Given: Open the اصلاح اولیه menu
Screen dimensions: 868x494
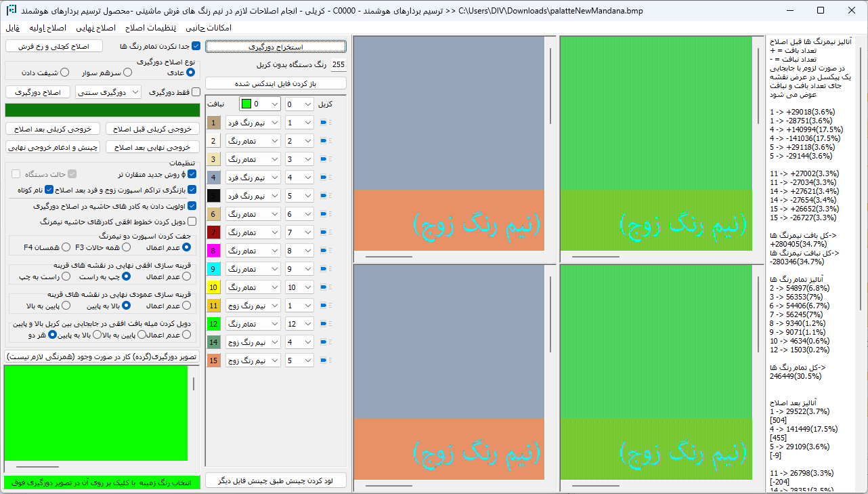Looking at the screenshot, I should coord(47,28).
